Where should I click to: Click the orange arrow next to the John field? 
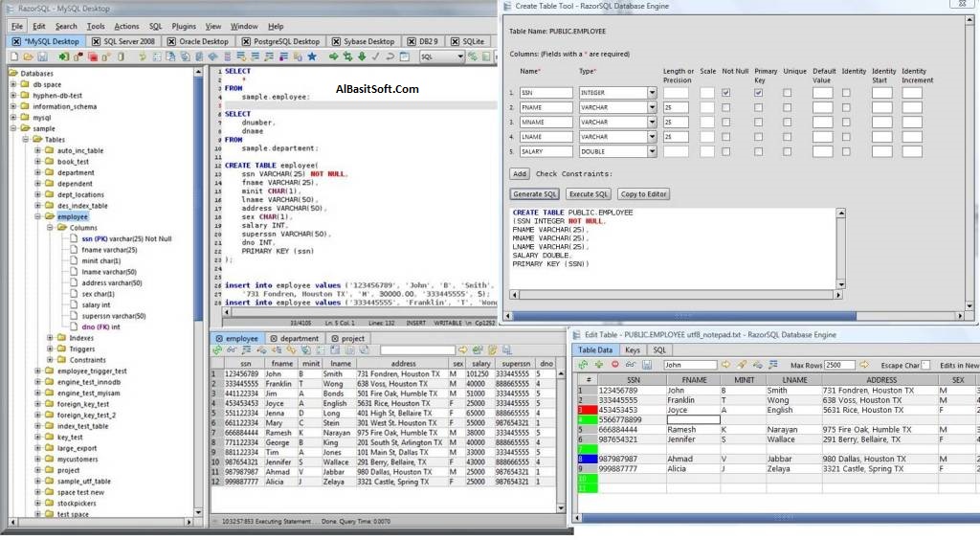(725, 365)
